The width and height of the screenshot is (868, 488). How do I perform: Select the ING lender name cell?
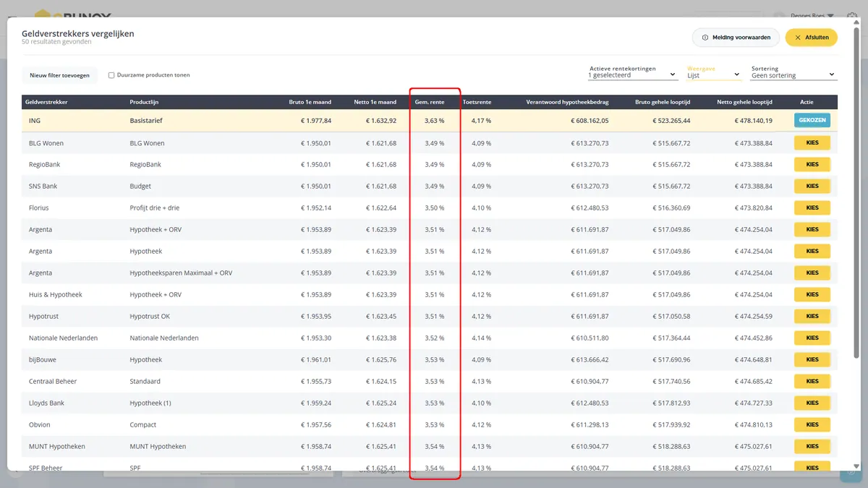35,121
